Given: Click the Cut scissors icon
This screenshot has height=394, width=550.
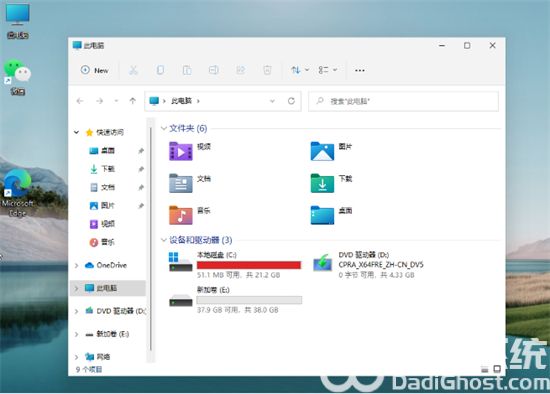Looking at the screenshot, I should [133, 70].
